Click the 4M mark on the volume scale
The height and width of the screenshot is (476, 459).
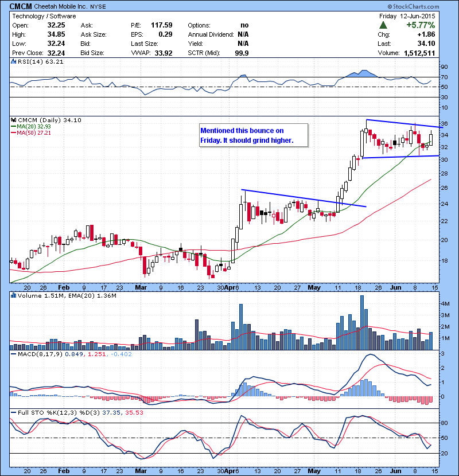(x=445, y=303)
